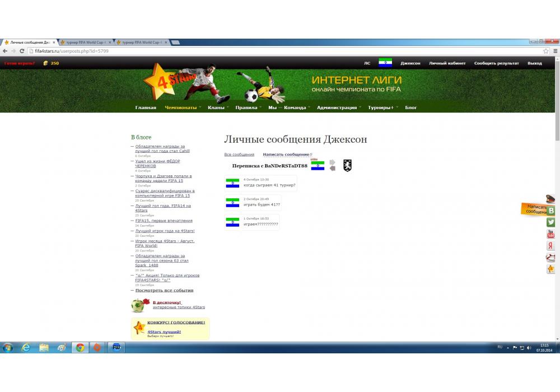Open Internet Explorer from the taskbar
Image resolution: width=560 pixels, height=392 pixels.
pos(26,348)
